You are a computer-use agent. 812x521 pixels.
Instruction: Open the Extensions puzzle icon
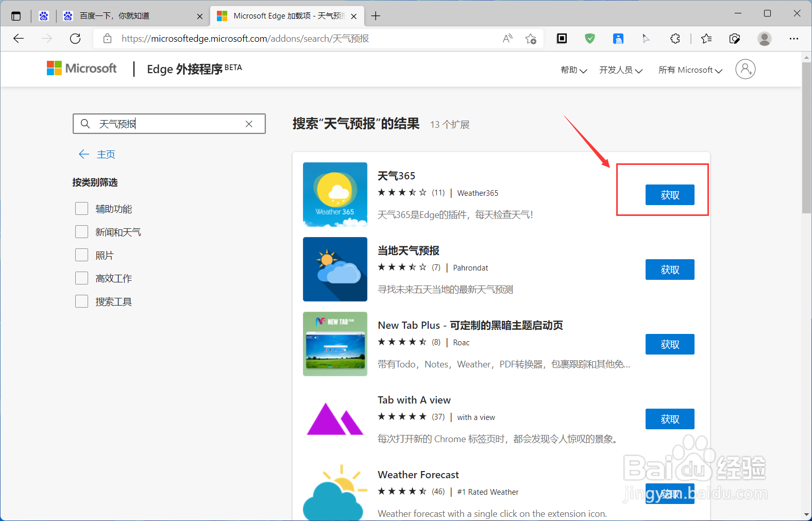(675, 39)
